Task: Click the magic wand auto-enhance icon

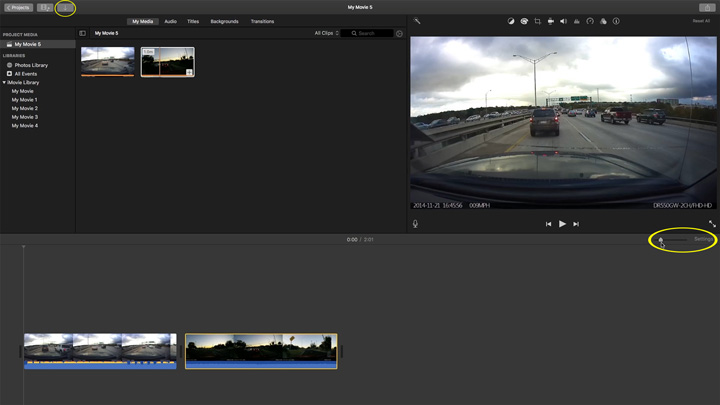Action: pos(417,21)
